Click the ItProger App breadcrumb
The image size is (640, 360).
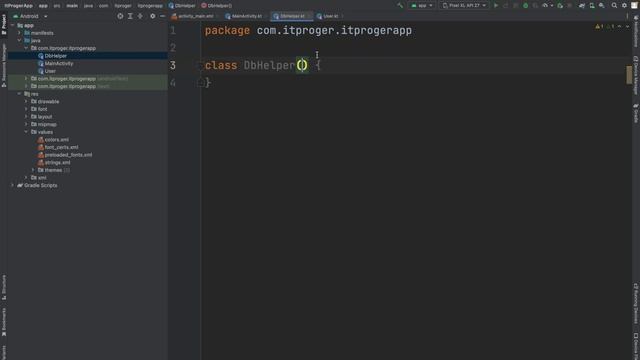(19, 6)
